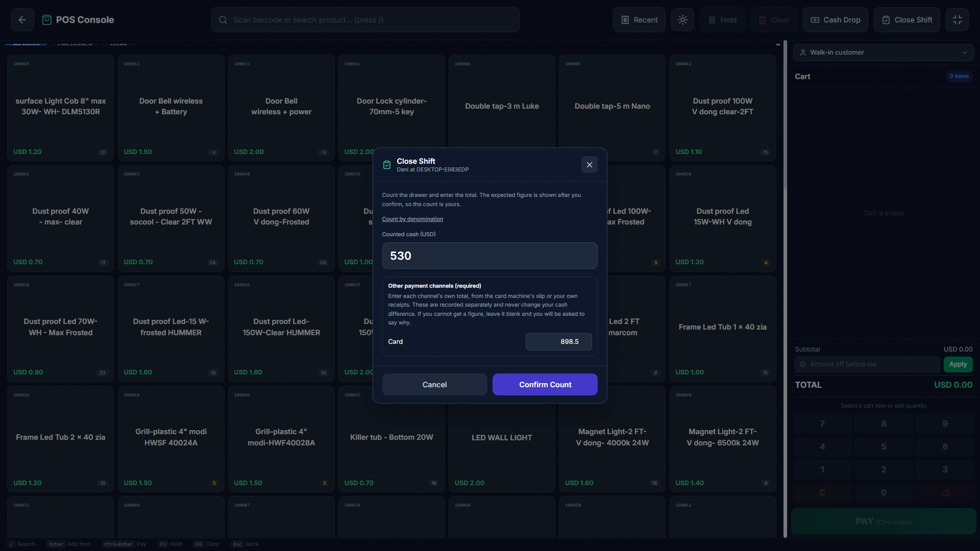Close the Close Shift dialog with X
The image size is (980, 551).
(x=590, y=165)
